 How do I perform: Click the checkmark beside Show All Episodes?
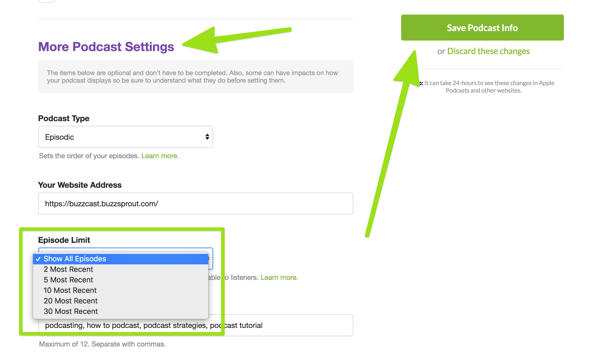(x=38, y=259)
